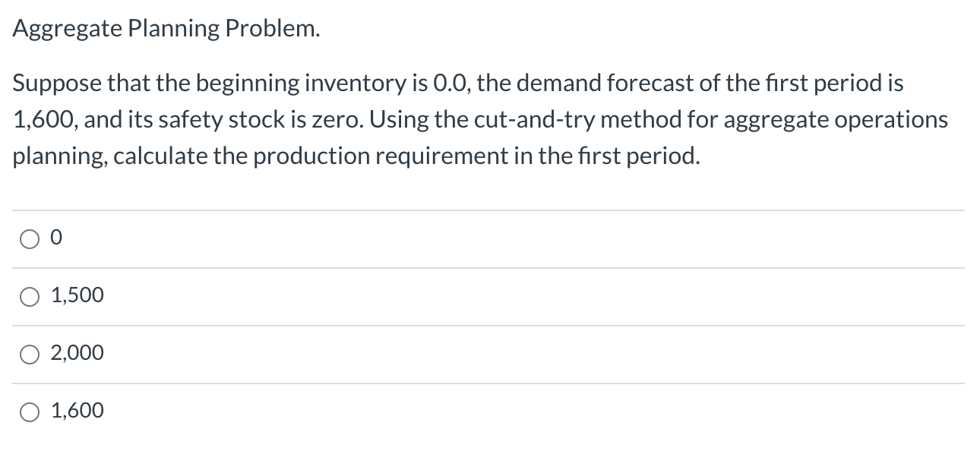Click the question title Aggregate Planning Problem
The width and height of the screenshot is (980, 451).
[x=166, y=28]
